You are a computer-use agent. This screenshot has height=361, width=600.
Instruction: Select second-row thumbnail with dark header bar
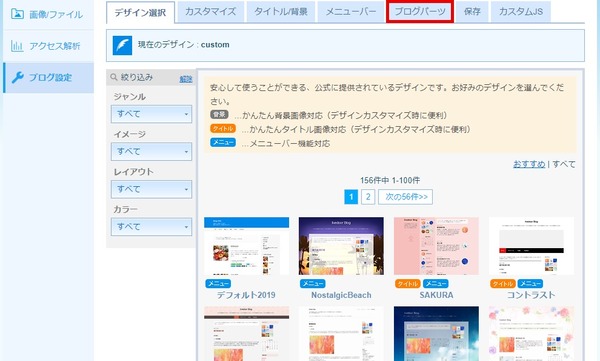click(x=246, y=333)
